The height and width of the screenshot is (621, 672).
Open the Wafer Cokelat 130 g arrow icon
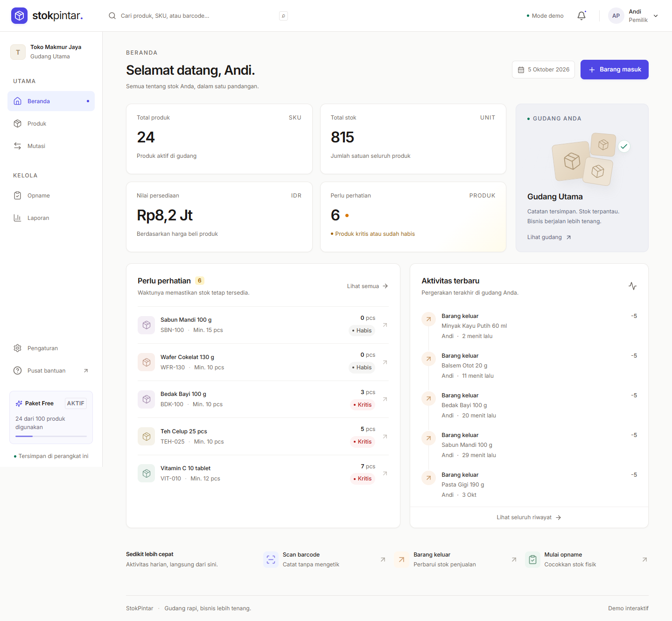point(385,362)
